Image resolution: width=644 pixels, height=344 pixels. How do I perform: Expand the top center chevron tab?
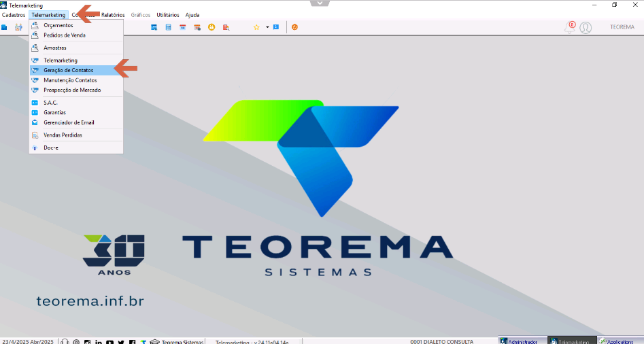click(x=320, y=3)
